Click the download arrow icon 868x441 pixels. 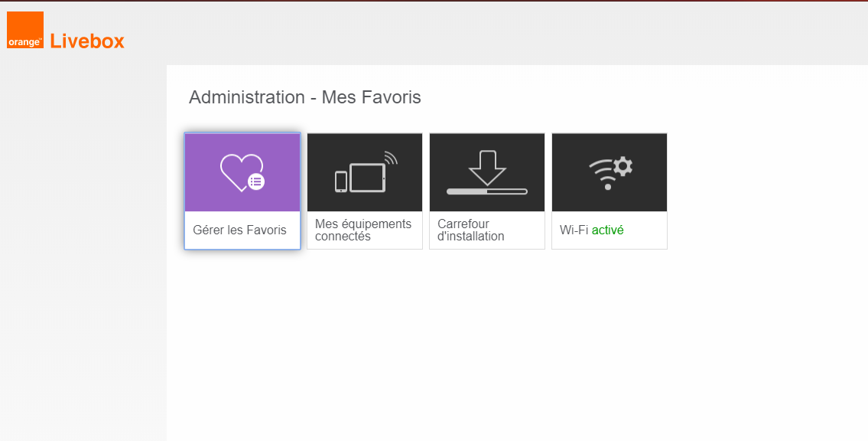(487, 168)
